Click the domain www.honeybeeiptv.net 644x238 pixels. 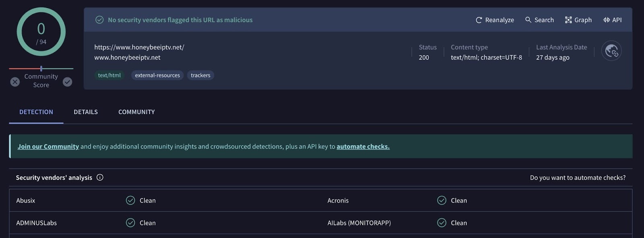[127, 57]
